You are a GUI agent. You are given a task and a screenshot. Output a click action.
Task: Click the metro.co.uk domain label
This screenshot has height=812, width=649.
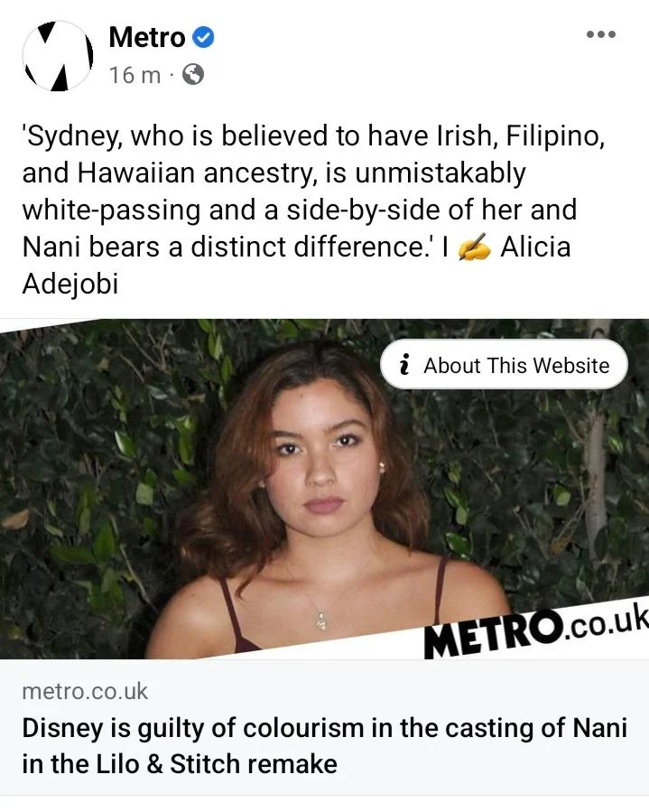[x=84, y=692]
